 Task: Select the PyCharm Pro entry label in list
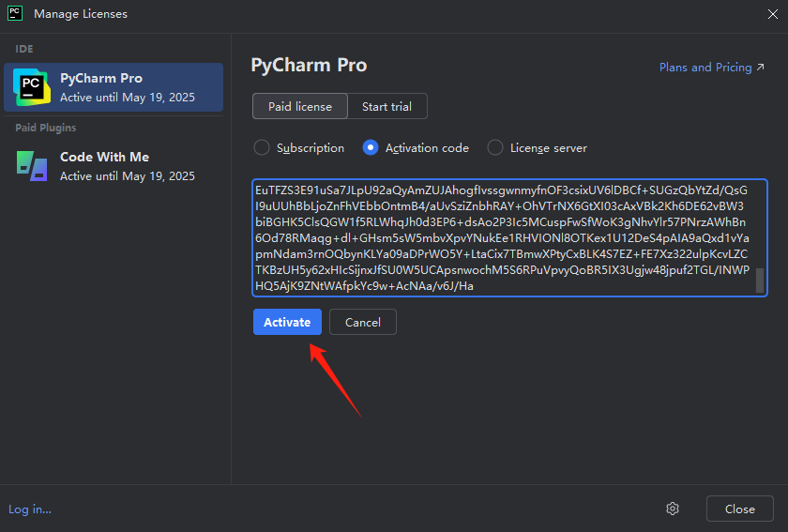click(x=101, y=78)
